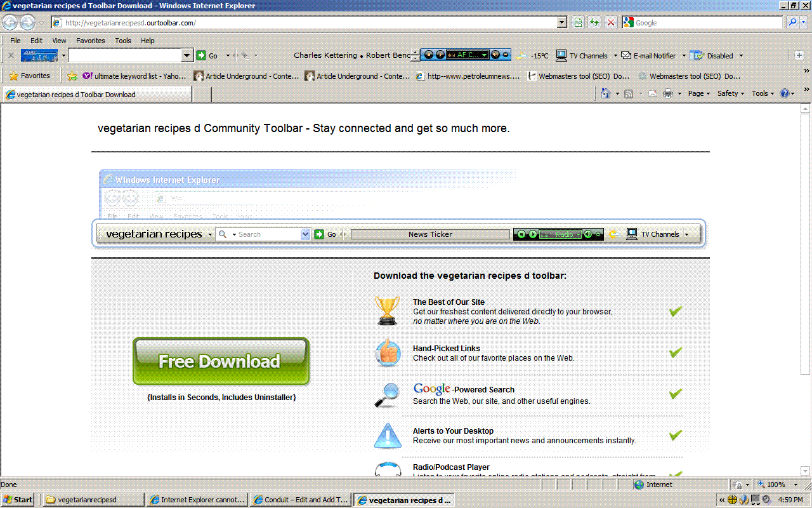The image size is (812, 508).
Task: Open the Safety menu dropdown
Action: click(731, 93)
